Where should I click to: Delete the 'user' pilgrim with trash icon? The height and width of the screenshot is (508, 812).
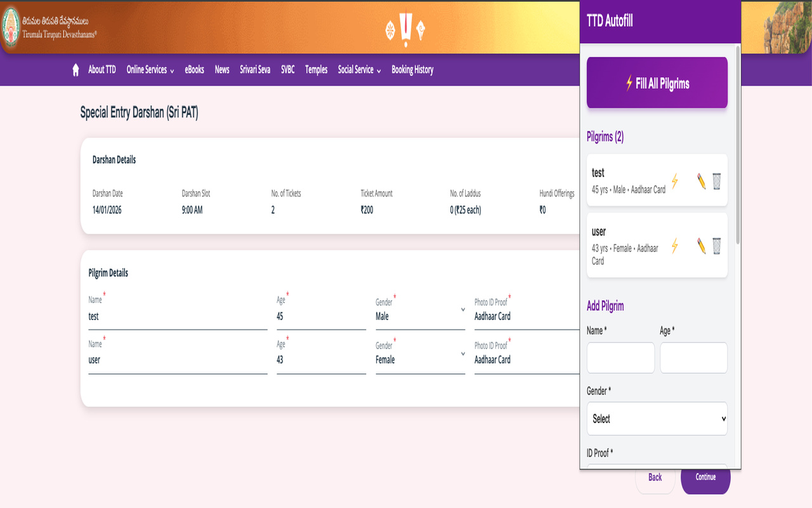click(716, 246)
